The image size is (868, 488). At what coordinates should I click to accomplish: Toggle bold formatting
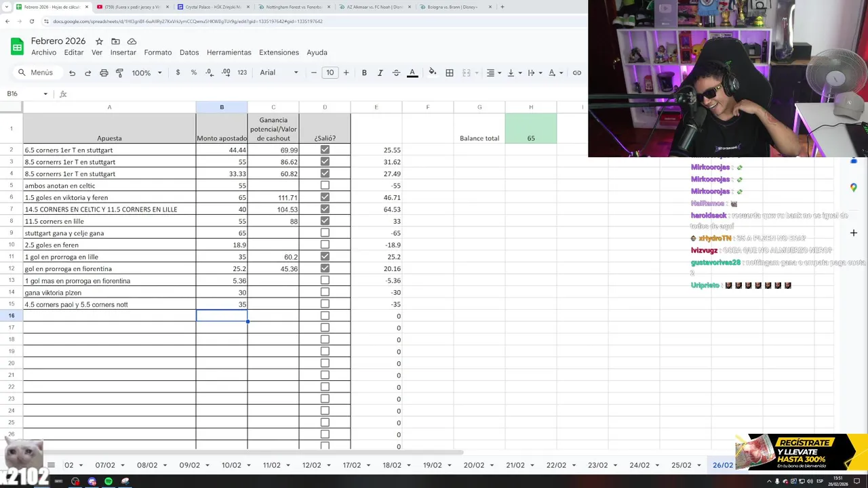[x=364, y=73]
